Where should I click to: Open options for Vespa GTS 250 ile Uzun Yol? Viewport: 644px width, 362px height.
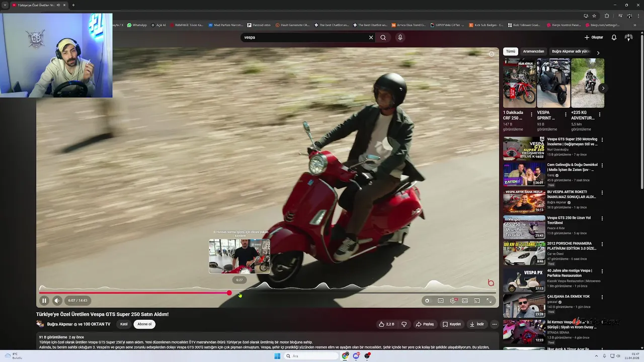tap(602, 219)
